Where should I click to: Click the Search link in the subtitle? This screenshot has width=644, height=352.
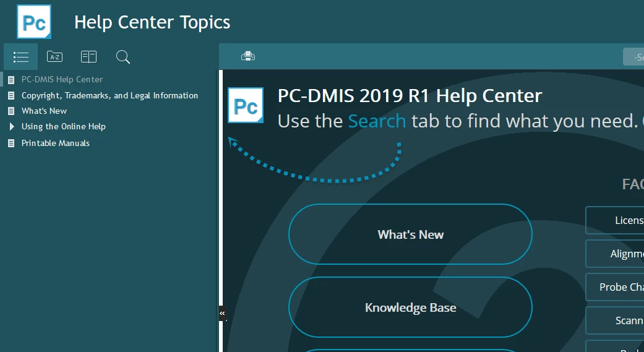[377, 121]
